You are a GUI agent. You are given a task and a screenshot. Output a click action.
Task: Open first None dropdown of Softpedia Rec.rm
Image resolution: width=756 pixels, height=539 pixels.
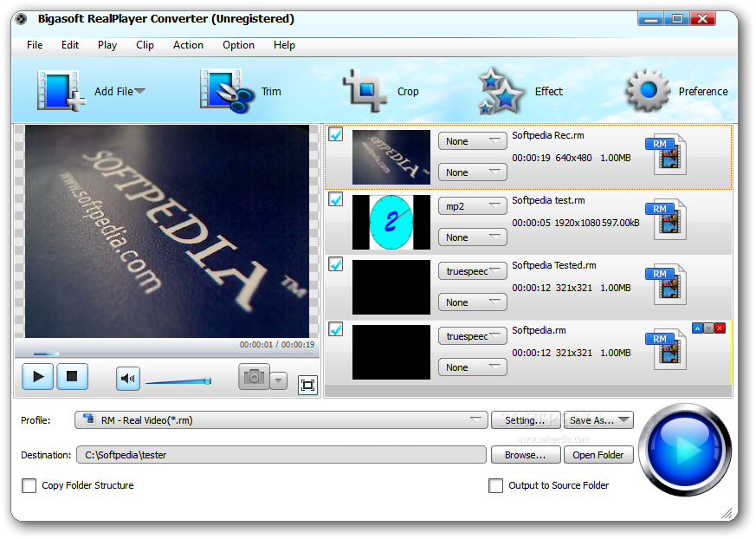pos(473,141)
